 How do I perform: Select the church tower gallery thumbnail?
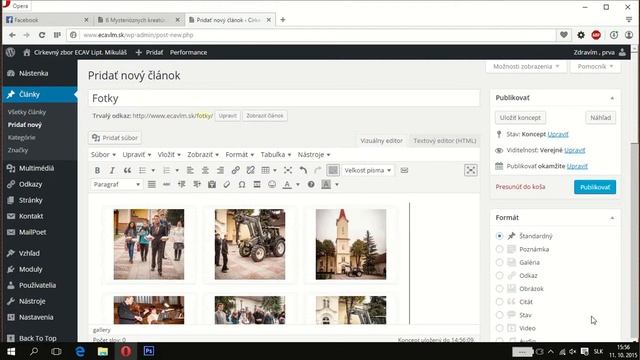351,244
